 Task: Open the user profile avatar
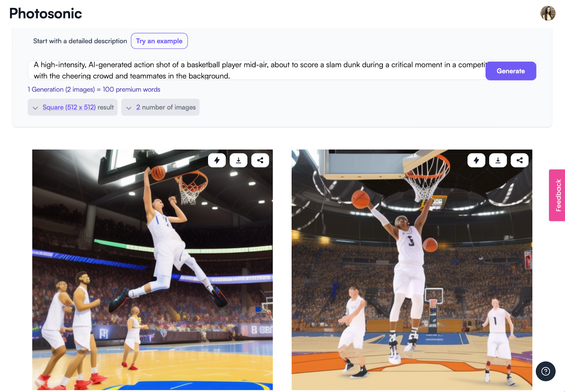point(548,13)
